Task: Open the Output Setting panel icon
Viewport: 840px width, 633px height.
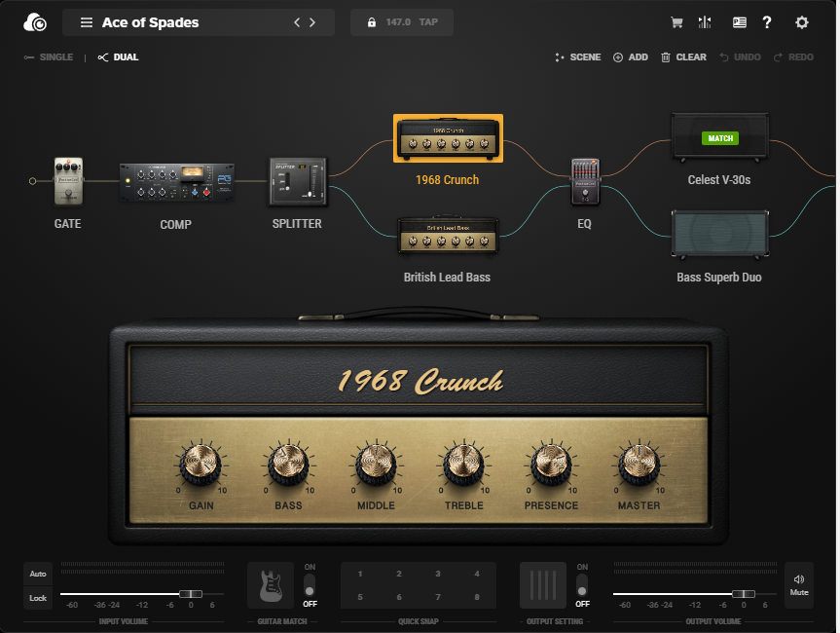Action: (x=543, y=585)
